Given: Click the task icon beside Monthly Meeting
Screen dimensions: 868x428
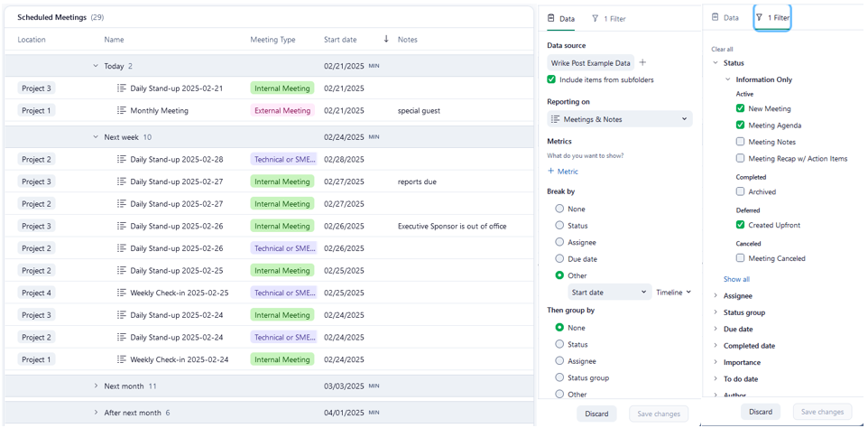Looking at the screenshot, I should (122, 110).
